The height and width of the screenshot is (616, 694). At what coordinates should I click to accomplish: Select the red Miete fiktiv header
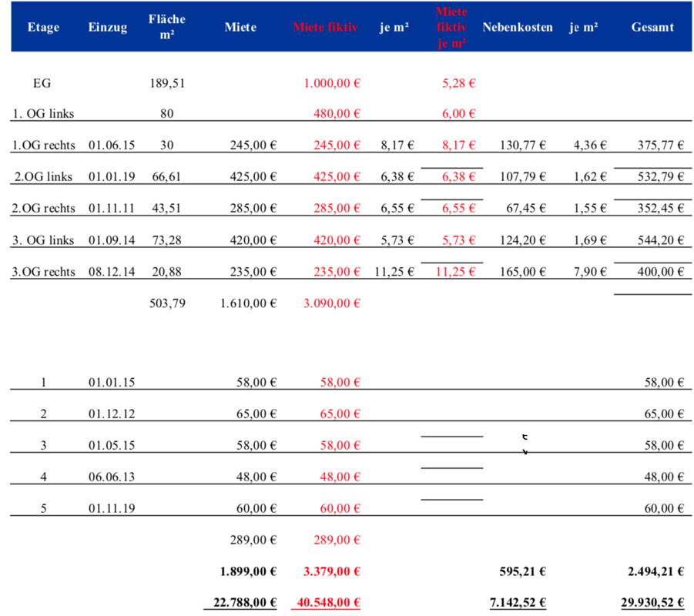point(325,27)
